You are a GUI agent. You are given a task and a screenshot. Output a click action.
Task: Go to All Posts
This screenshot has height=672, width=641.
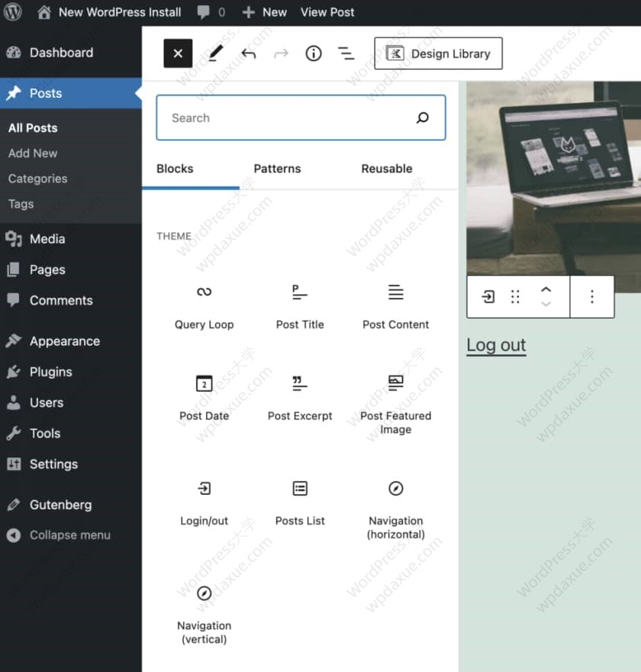33,128
